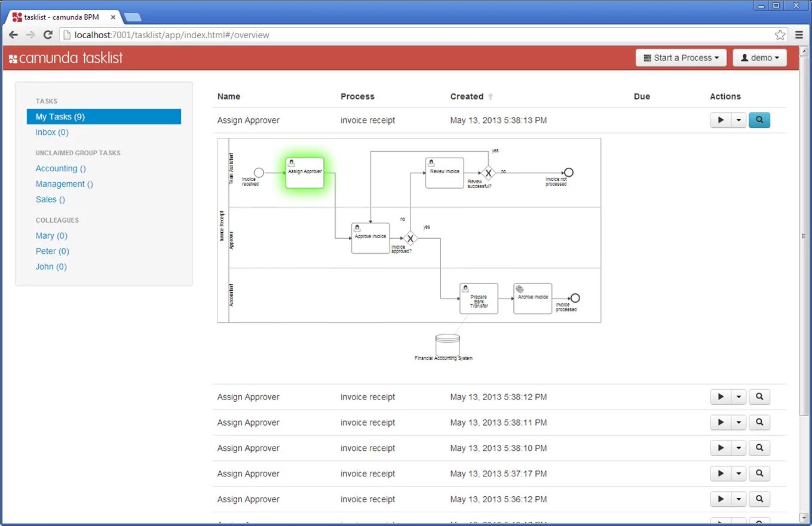Open the demo user dropdown
Screen dimensions: 812x526
tap(759, 58)
